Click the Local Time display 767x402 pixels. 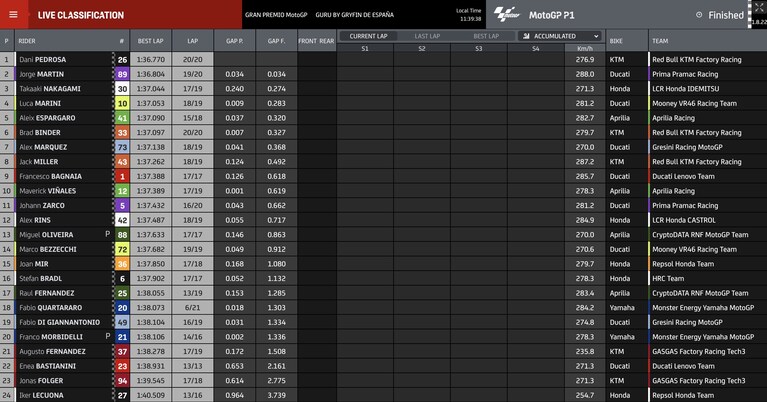(x=470, y=15)
